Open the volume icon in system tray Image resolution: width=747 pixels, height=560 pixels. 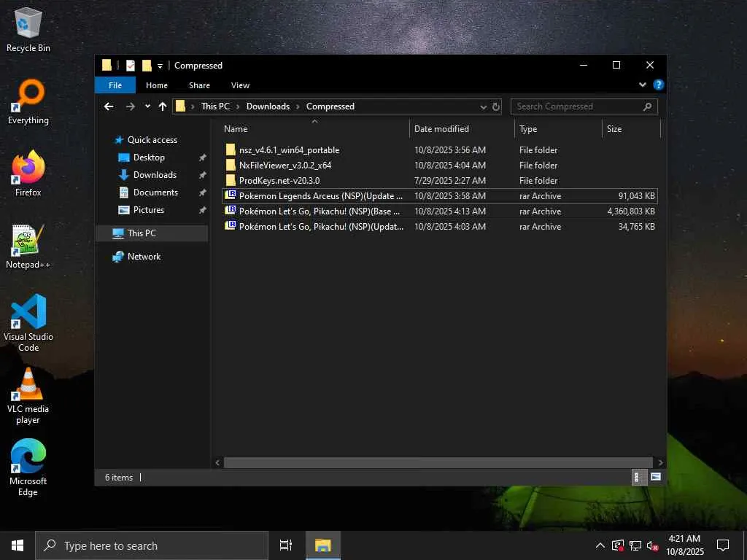click(652, 545)
